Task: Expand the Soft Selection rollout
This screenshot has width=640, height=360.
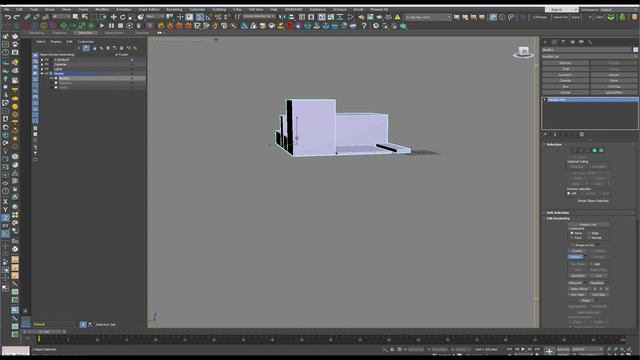Action: (x=558, y=213)
